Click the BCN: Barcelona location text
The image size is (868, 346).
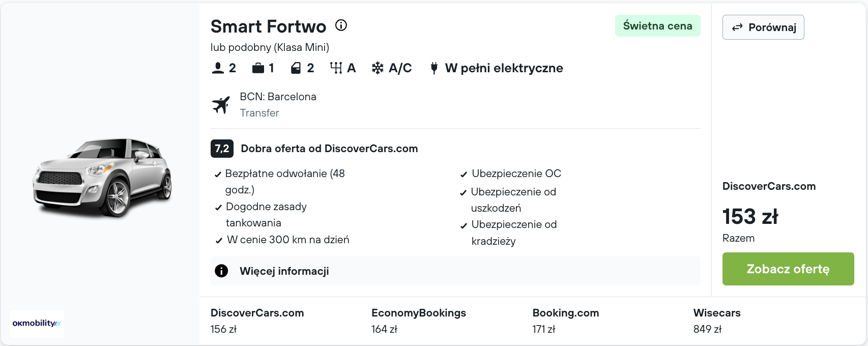[x=278, y=97]
